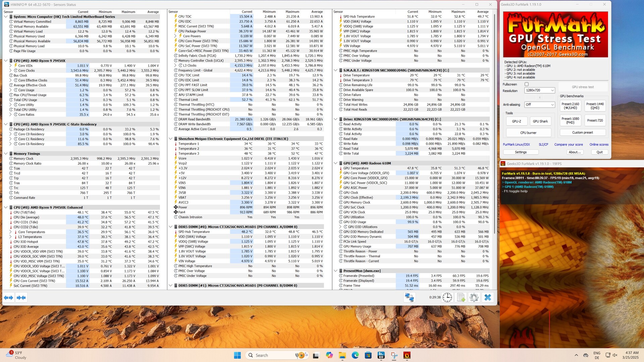The image size is (644, 362).
Task: Click the clock reset timer icon
Action: click(447, 297)
